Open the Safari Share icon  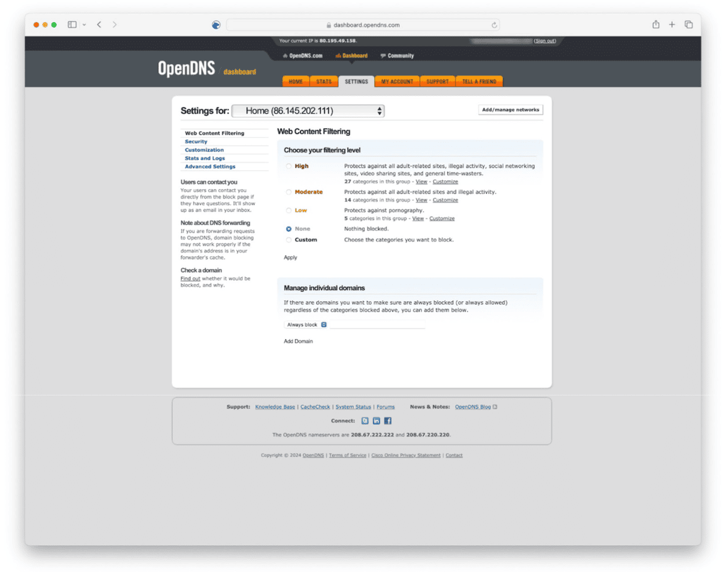pos(656,25)
